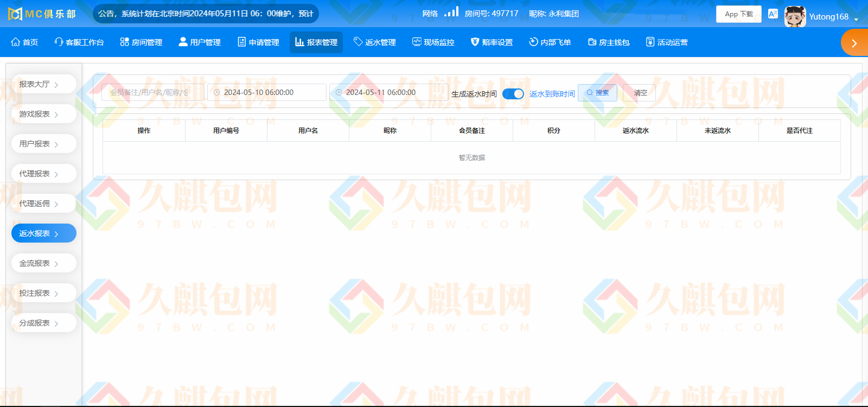Open 代理报表 in sidebar

point(44,174)
